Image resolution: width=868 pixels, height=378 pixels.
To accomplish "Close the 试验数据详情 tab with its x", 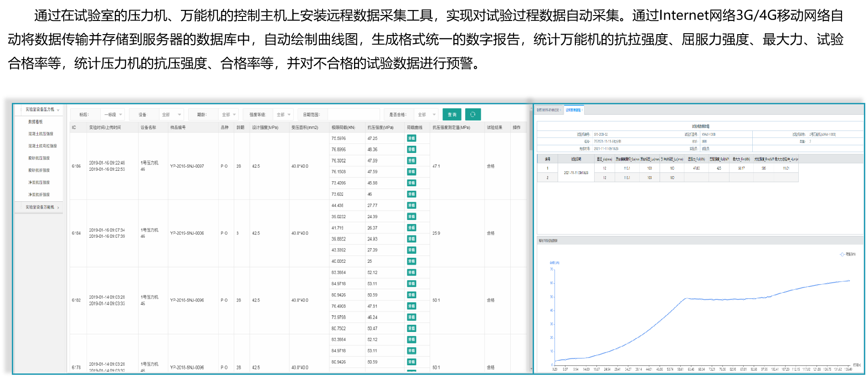I will (x=582, y=110).
